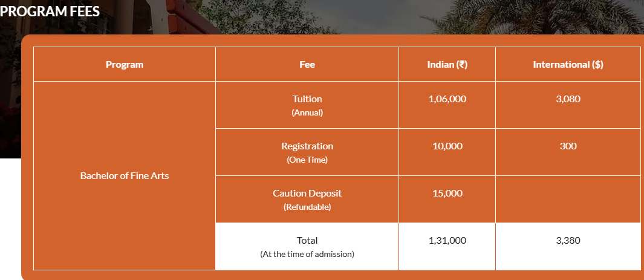Select the 1,06,000 Indian tuition amount

pos(447,99)
